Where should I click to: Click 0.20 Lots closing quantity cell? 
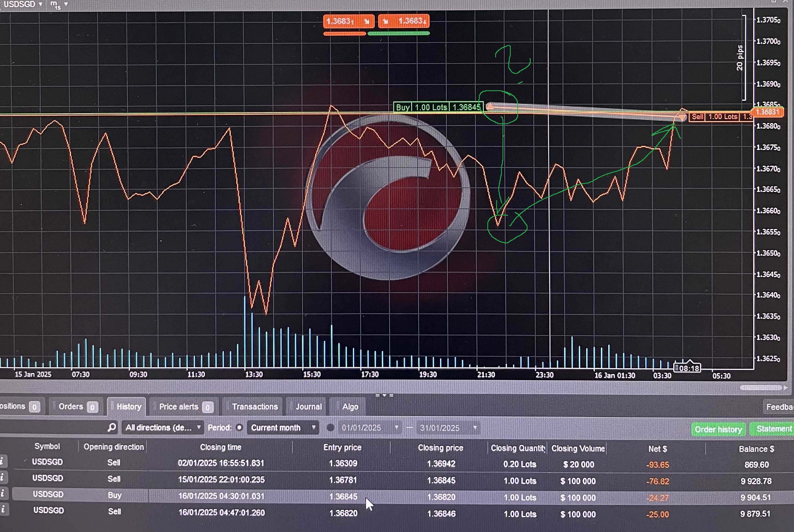tap(520, 464)
